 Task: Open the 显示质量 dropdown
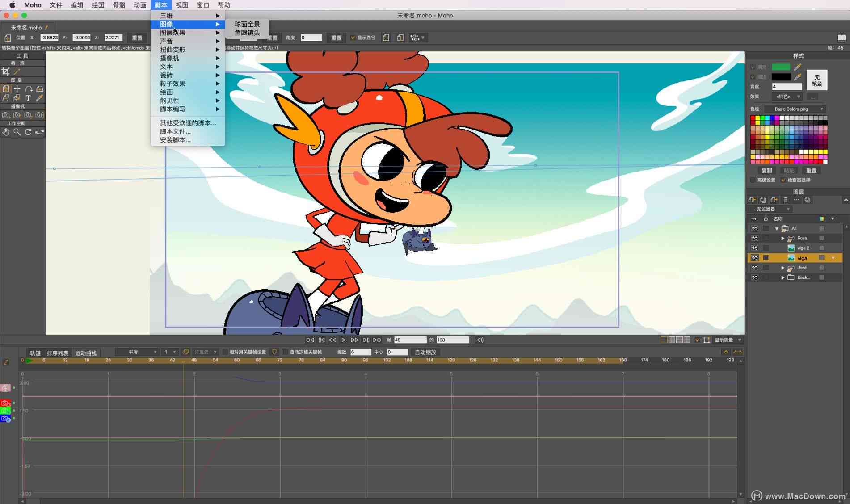pos(728,340)
